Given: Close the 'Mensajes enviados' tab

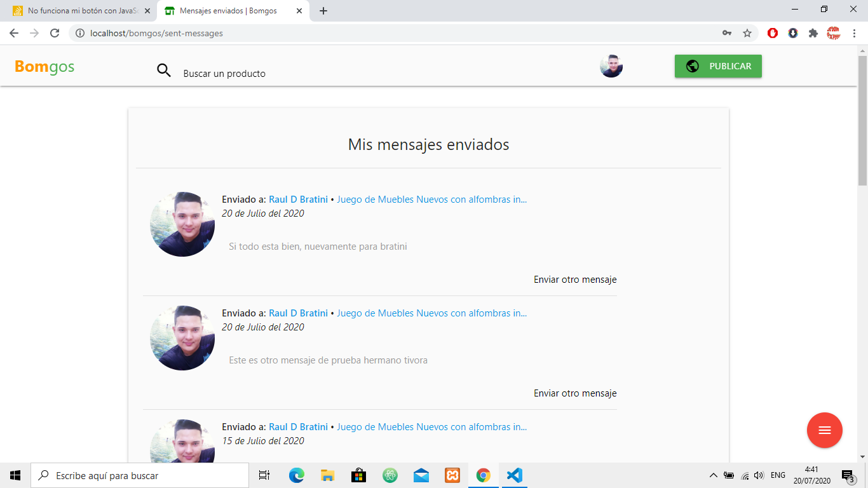Looking at the screenshot, I should tap(299, 11).
